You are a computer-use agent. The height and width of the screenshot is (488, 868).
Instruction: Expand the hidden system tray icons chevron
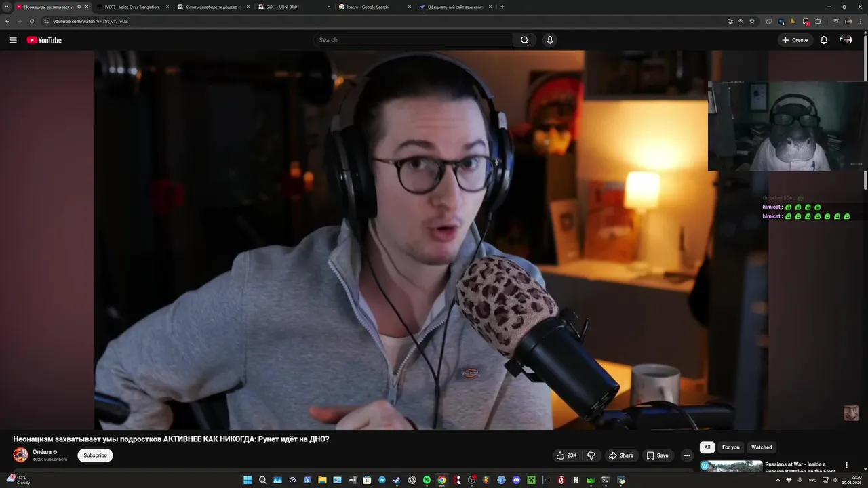pyautogui.click(x=778, y=480)
